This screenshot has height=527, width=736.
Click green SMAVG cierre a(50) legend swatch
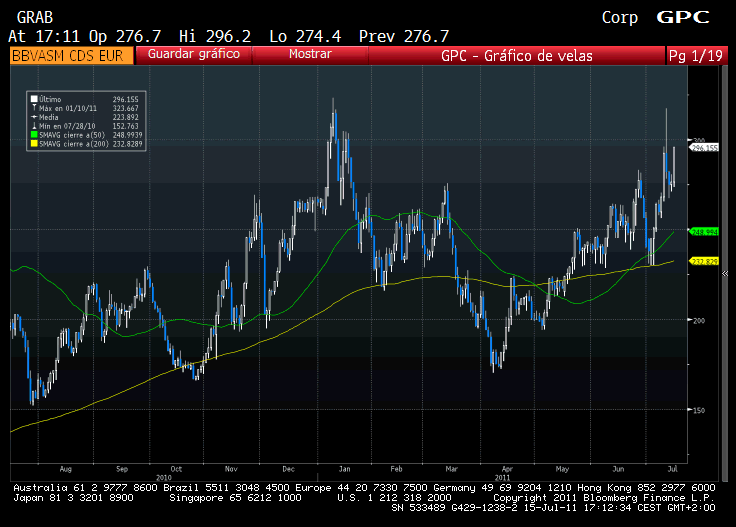coord(34,135)
